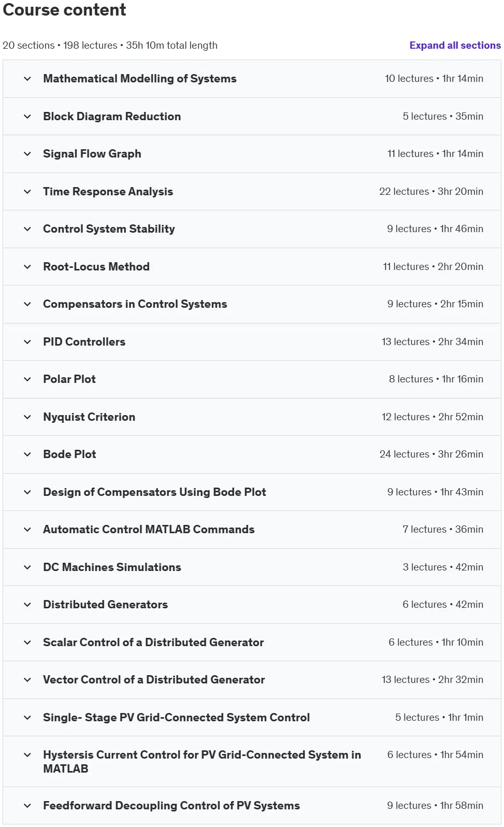Image resolution: width=504 pixels, height=827 pixels.
Task: Click chevron for Automatic Control MATLAB Commands
Action: 27,530
